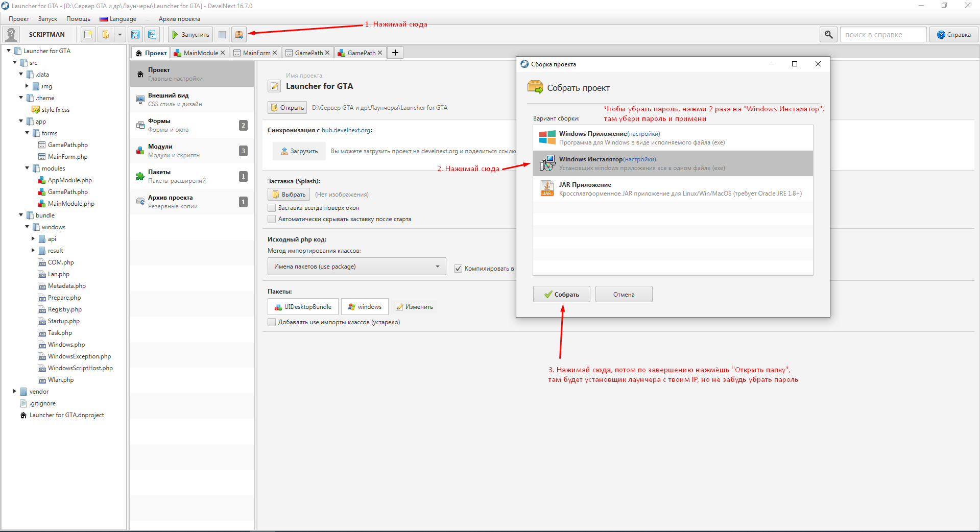The image size is (980, 532).
Task: Open Внешний вид section in sidebar
Action: coord(192,100)
